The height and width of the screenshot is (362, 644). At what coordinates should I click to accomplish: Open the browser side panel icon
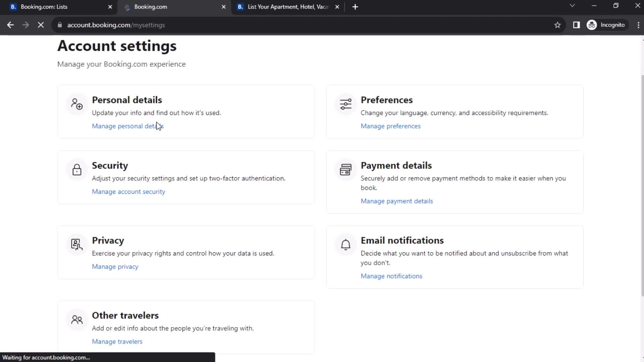(576, 25)
